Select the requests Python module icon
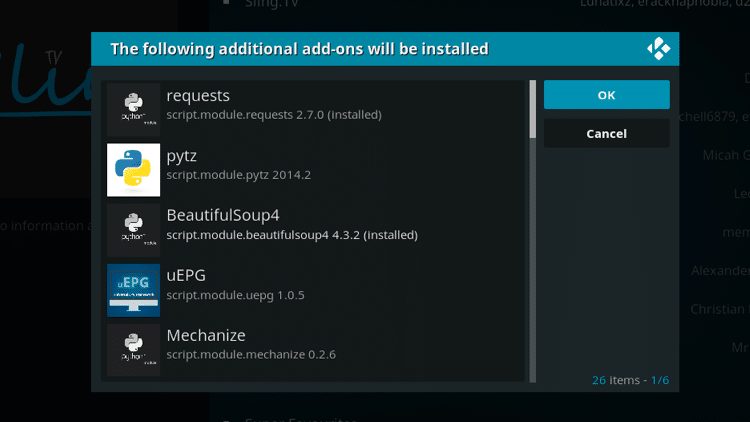This screenshot has height=422, width=750. pyautogui.click(x=133, y=110)
